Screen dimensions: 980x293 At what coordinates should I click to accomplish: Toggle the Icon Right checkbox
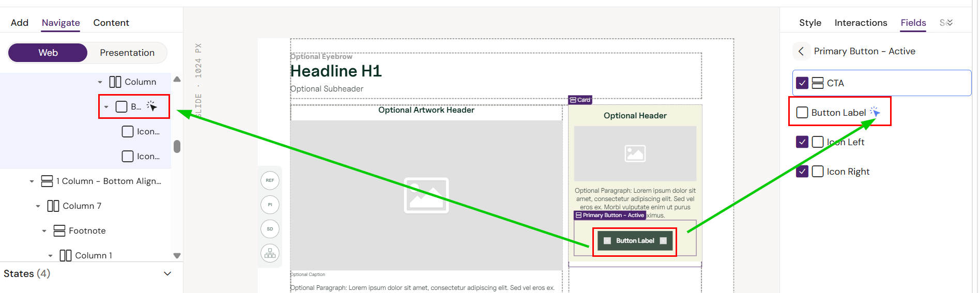(x=802, y=172)
